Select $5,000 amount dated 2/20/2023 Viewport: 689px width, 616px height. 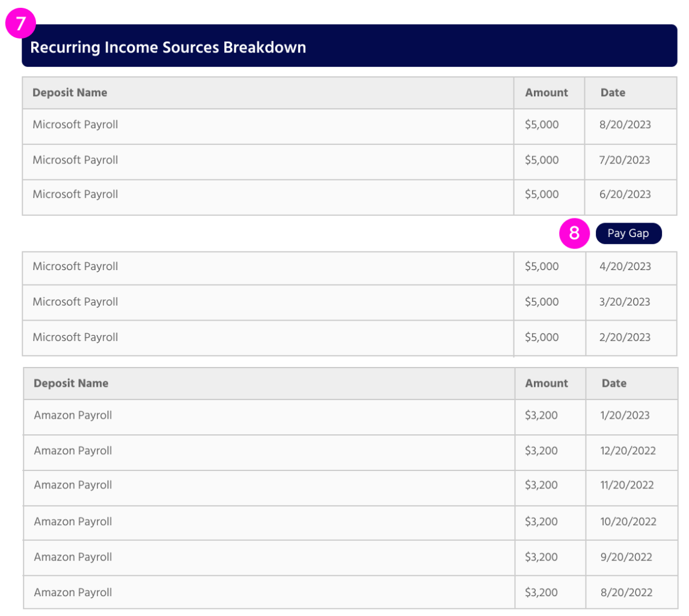[x=542, y=337]
